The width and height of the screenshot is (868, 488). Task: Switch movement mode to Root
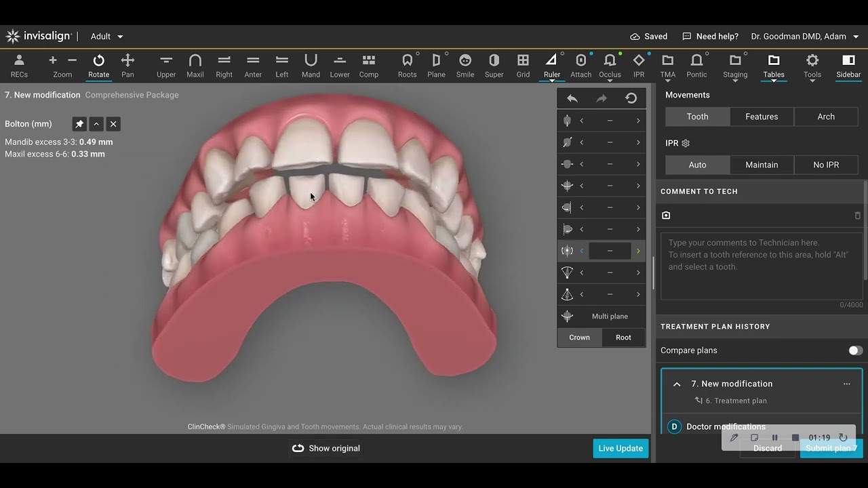tap(623, 338)
